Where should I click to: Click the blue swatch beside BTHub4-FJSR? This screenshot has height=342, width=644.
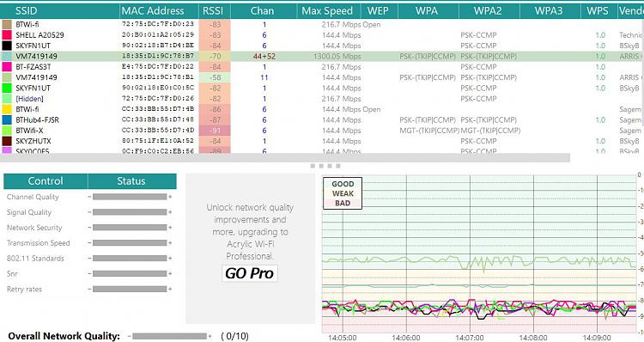click(7, 120)
